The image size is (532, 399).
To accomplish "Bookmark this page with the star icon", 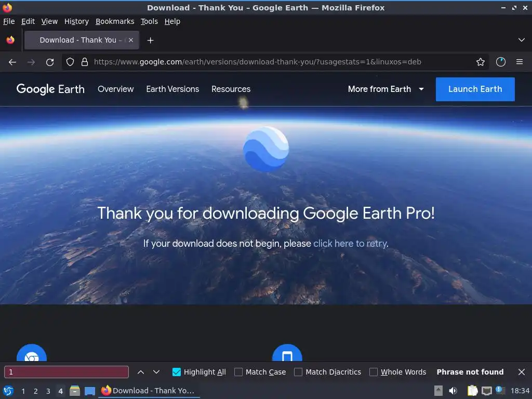I will 480,62.
